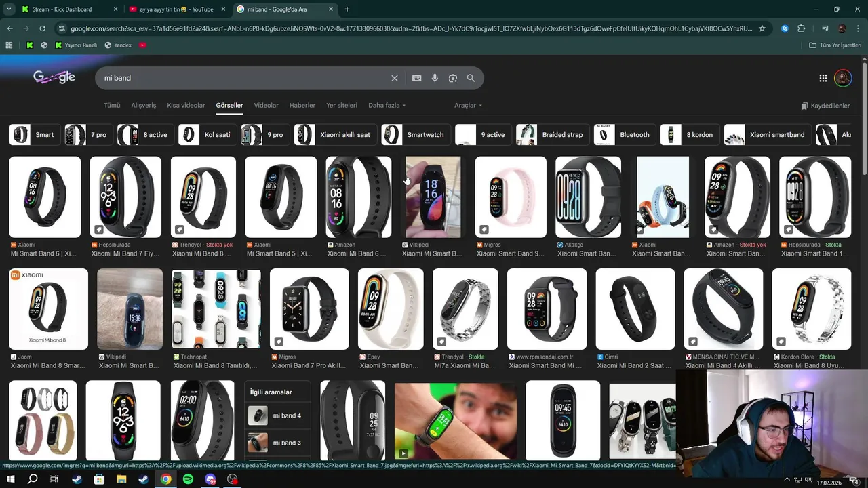
Task: Filter by the Braided strap chip
Action: 553,135
